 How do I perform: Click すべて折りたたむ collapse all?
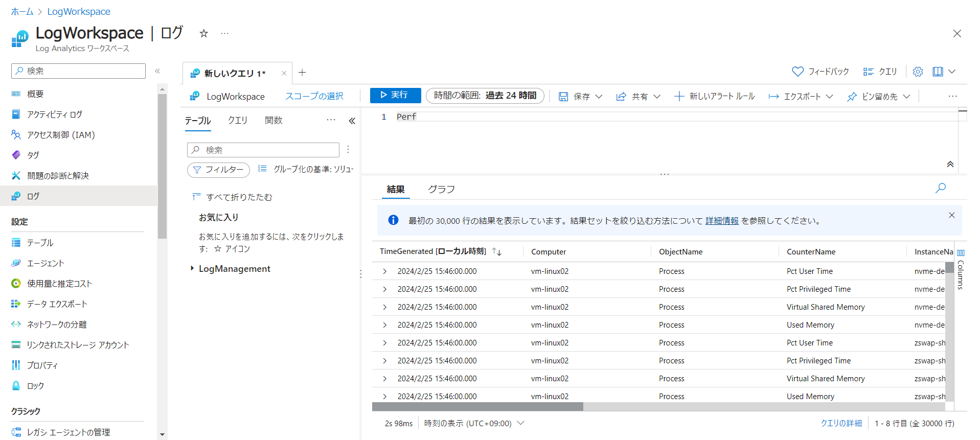232,197
